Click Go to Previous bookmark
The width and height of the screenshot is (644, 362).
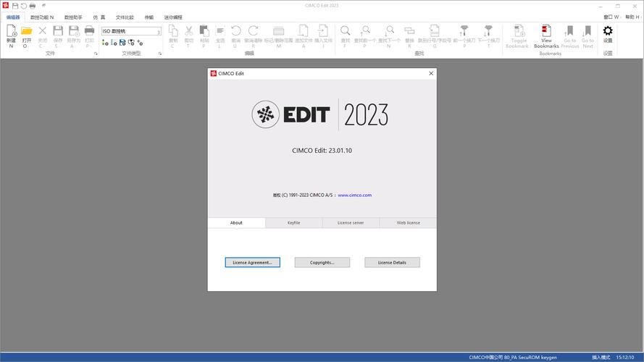pyautogui.click(x=569, y=36)
